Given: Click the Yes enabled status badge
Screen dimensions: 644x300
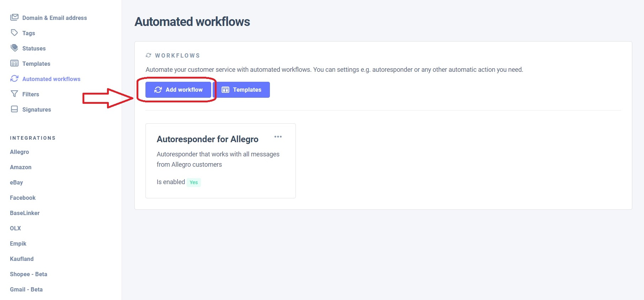Looking at the screenshot, I should pyautogui.click(x=193, y=182).
